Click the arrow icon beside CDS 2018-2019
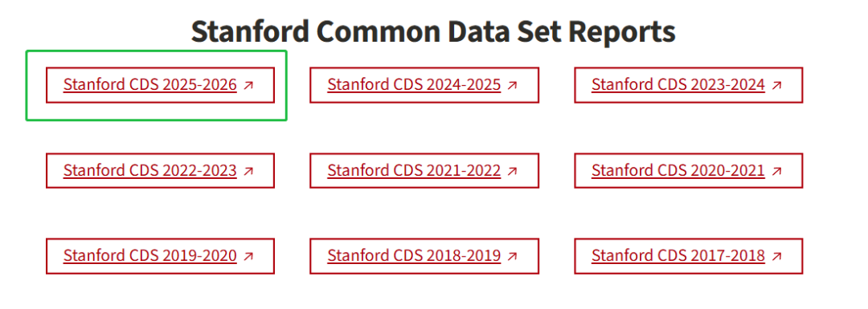Image resolution: width=868 pixels, height=309 pixels. click(x=513, y=257)
